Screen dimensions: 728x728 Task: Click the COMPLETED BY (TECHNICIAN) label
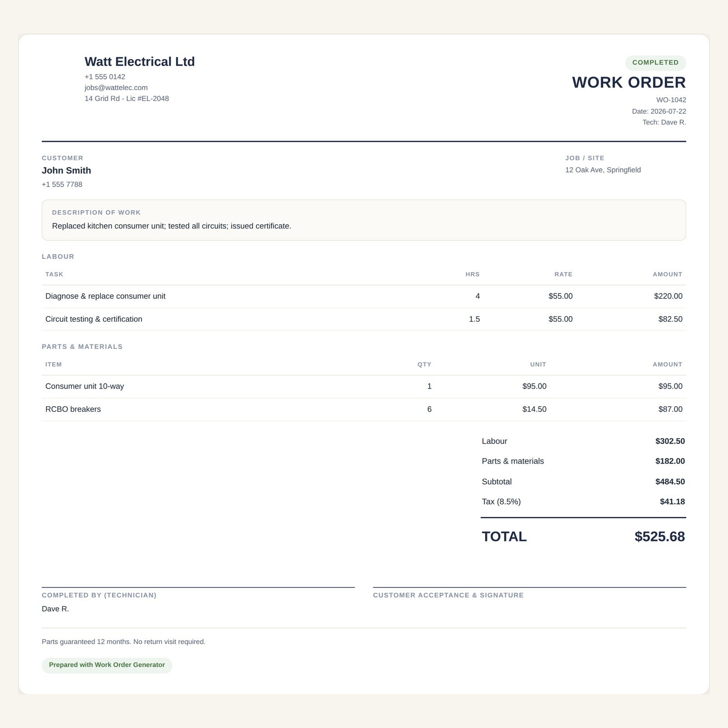99,595
